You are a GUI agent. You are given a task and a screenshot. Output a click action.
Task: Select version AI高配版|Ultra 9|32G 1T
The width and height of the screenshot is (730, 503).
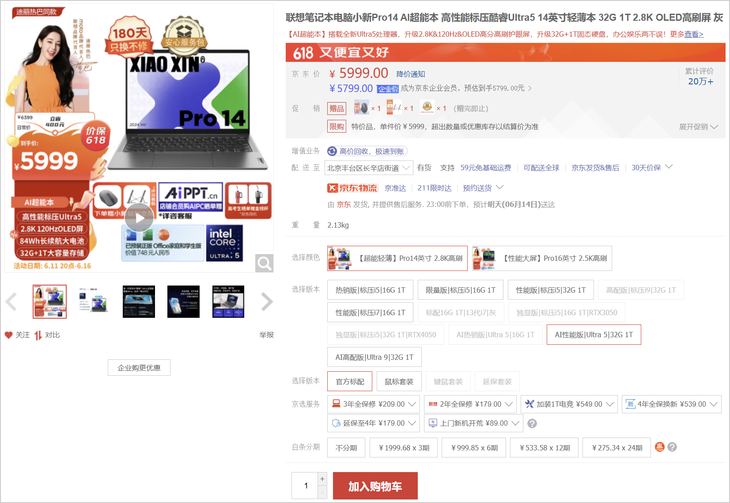point(374,357)
